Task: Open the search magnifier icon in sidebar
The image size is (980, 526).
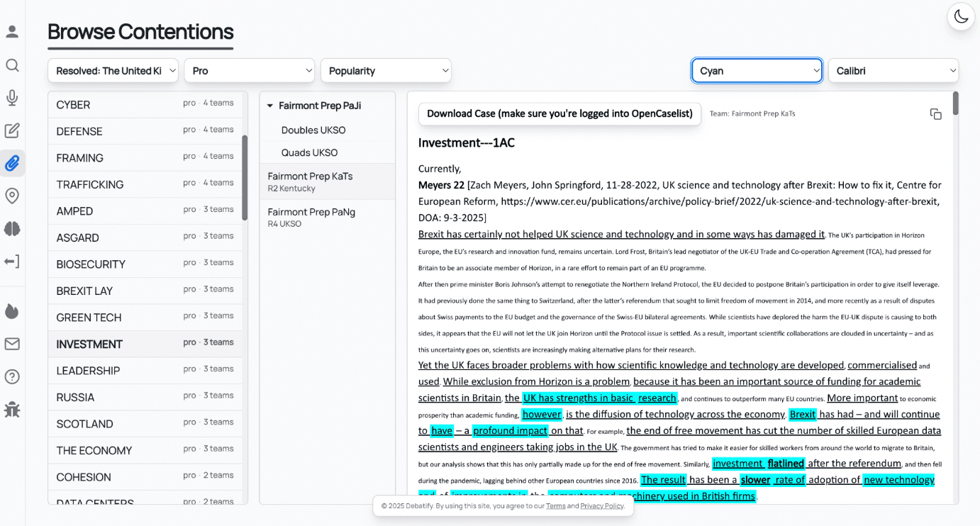Action: 12,65
